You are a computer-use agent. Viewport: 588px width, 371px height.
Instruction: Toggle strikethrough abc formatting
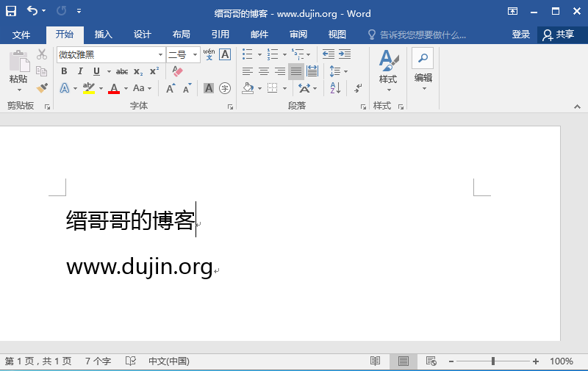[x=122, y=71]
